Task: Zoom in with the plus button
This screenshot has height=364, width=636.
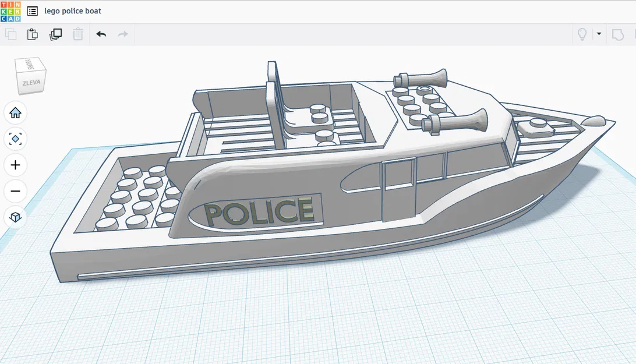Action: point(15,165)
